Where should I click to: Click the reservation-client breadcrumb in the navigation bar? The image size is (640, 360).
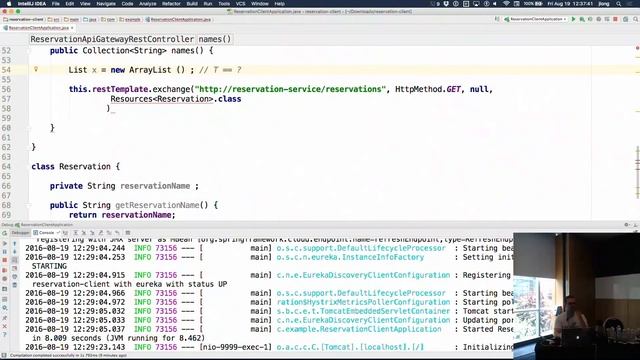[x=24, y=19]
